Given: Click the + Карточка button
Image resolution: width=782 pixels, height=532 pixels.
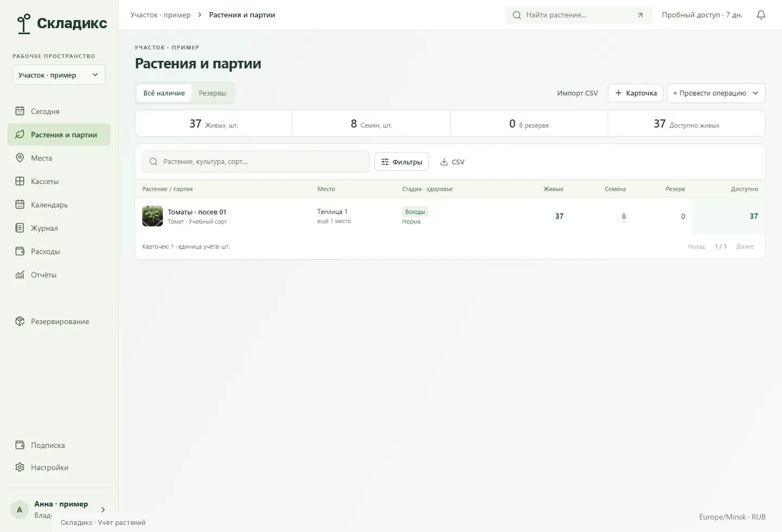Looking at the screenshot, I should 635,93.
